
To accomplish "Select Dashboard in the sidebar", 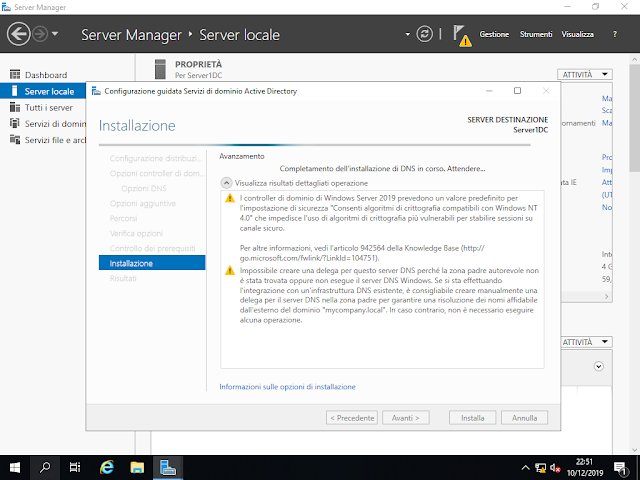I will pos(46,75).
